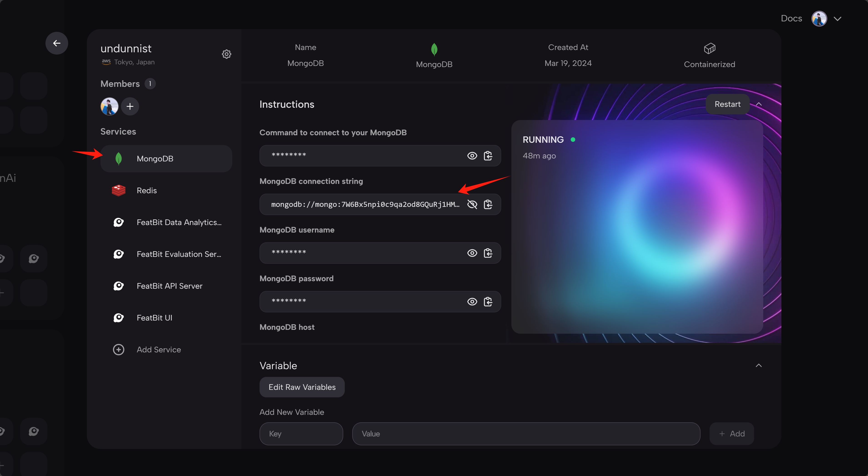
Task: Click the user profile avatar top right
Action: click(819, 19)
